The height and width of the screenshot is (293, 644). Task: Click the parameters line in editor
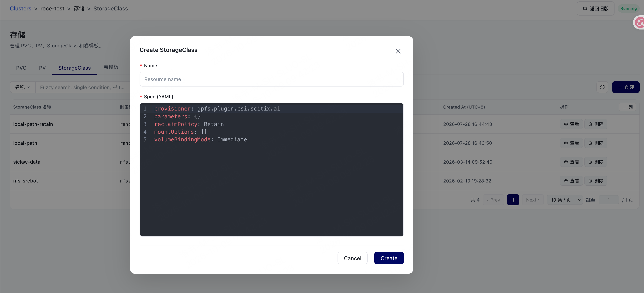tap(271, 116)
